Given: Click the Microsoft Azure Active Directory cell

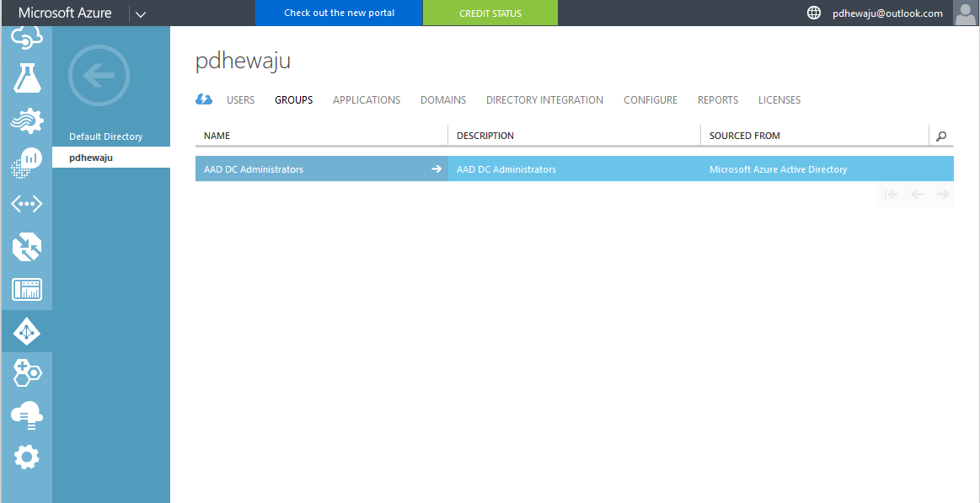Looking at the screenshot, I should [778, 169].
